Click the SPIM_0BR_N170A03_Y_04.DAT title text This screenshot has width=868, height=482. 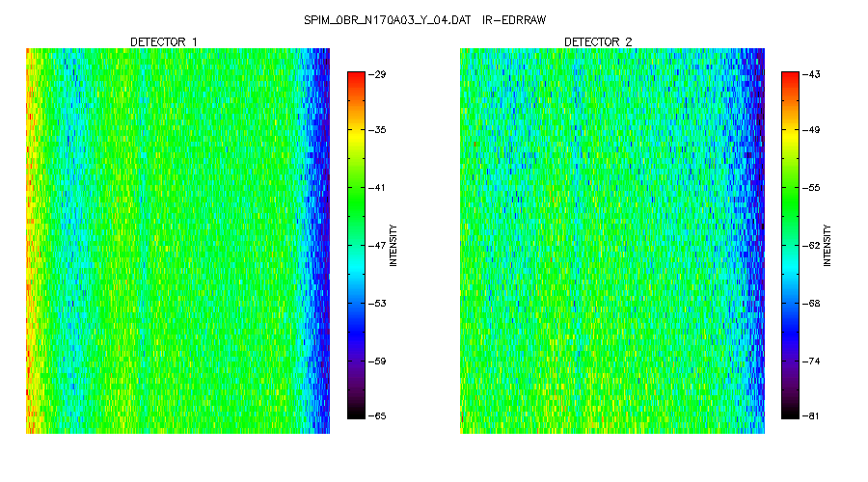click(x=387, y=20)
